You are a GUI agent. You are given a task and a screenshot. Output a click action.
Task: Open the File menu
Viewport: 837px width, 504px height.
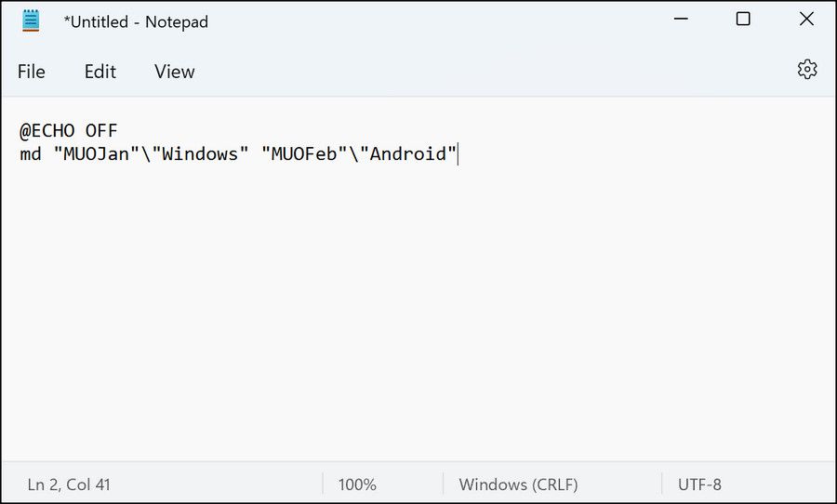coord(31,72)
